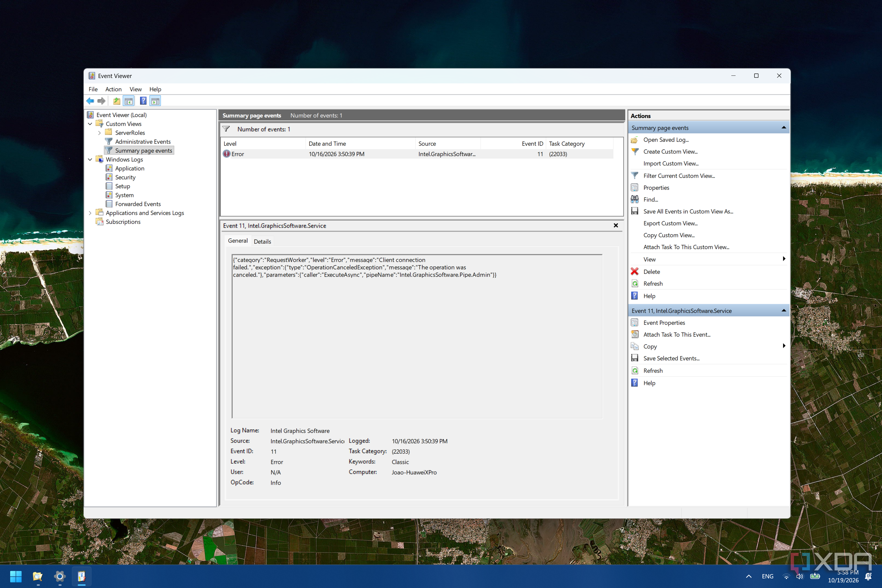
Task: Open the Action menu
Action: 113,89
